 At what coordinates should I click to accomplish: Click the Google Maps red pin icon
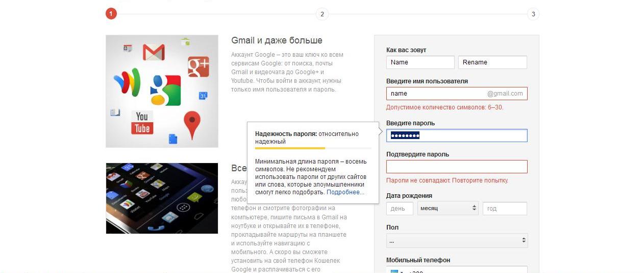coord(192,125)
